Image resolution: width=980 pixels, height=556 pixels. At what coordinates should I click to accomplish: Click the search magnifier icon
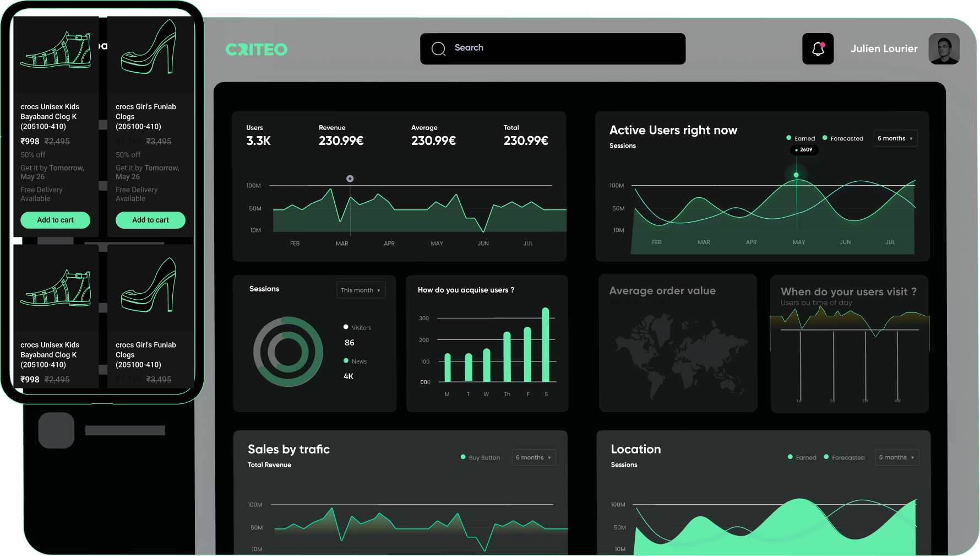click(x=438, y=49)
